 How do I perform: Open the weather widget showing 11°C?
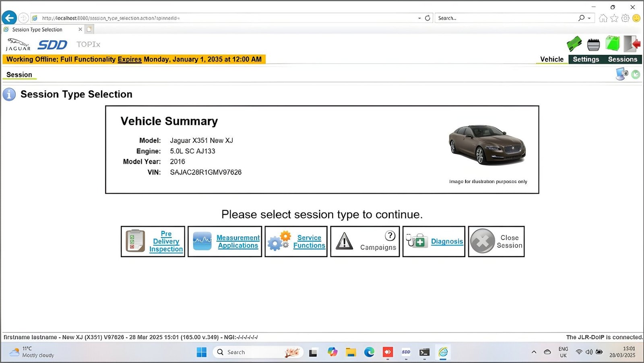32,352
